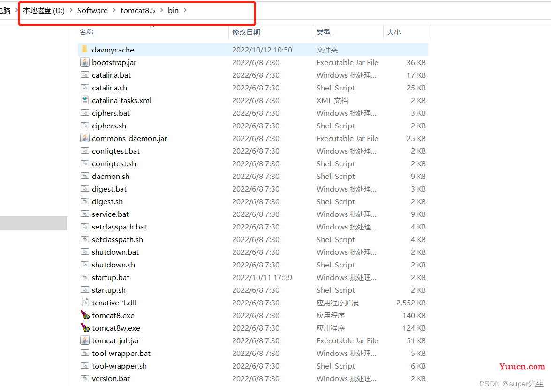The image size is (551, 392).
Task: Click the tcnative-1.dll file icon
Action: pos(85,302)
